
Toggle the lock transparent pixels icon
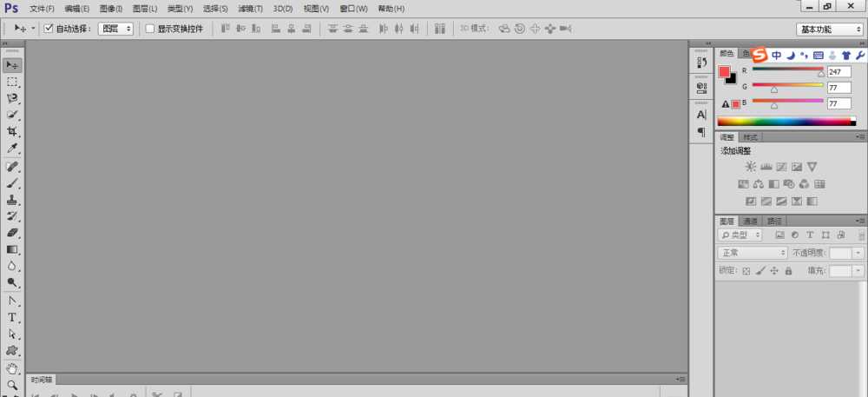[746, 271]
